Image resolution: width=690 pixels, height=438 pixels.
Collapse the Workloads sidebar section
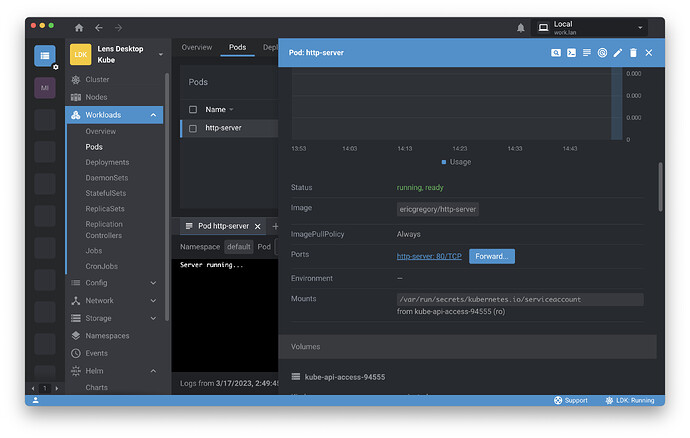(154, 115)
